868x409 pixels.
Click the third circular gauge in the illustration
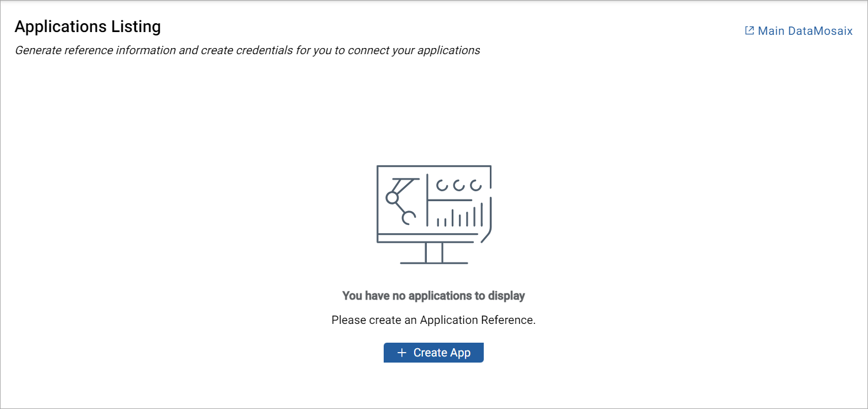pos(475,185)
